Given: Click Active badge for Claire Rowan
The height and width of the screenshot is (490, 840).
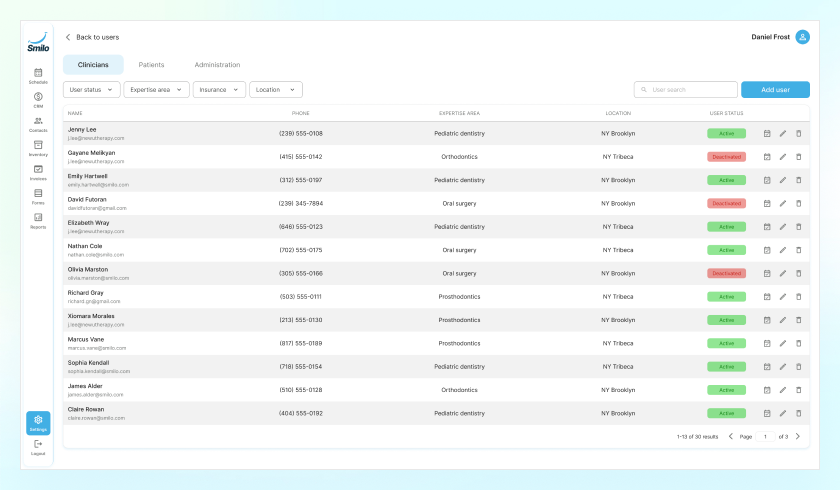Looking at the screenshot, I should (726, 413).
